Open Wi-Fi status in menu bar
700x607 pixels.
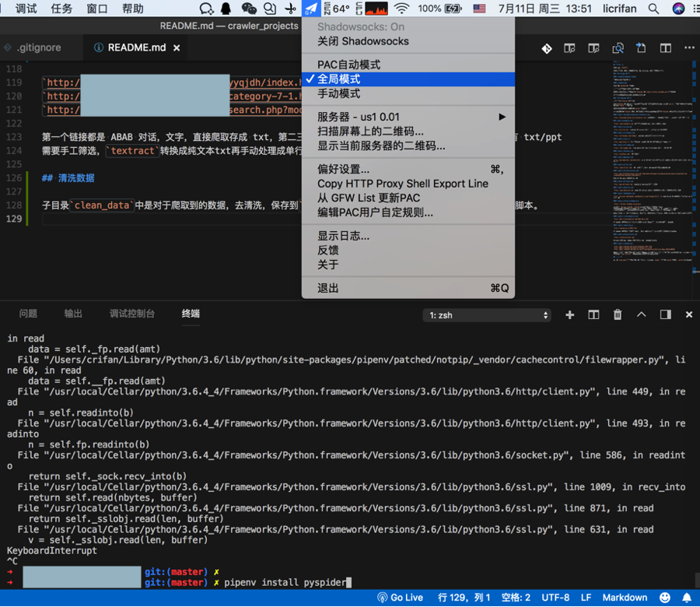pos(402,9)
